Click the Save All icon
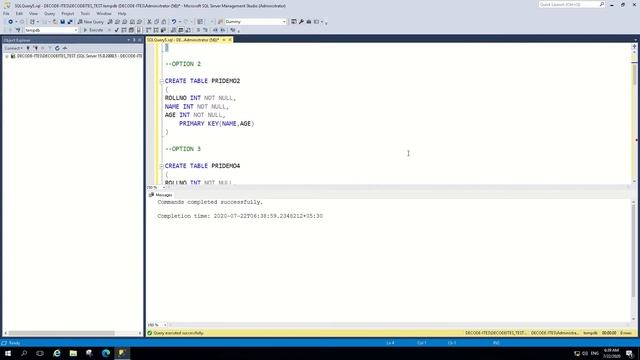640x360 pixels. click(x=70, y=22)
